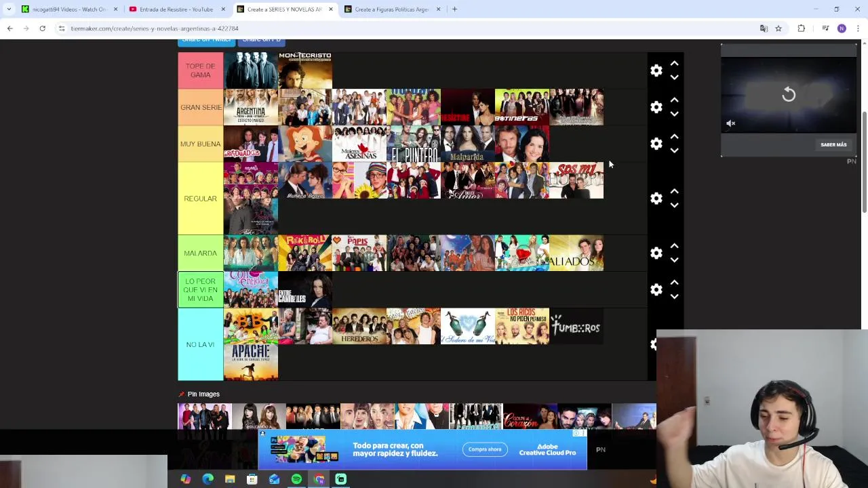Move REGULAR row down
Image resolution: width=868 pixels, height=488 pixels.
(674, 205)
